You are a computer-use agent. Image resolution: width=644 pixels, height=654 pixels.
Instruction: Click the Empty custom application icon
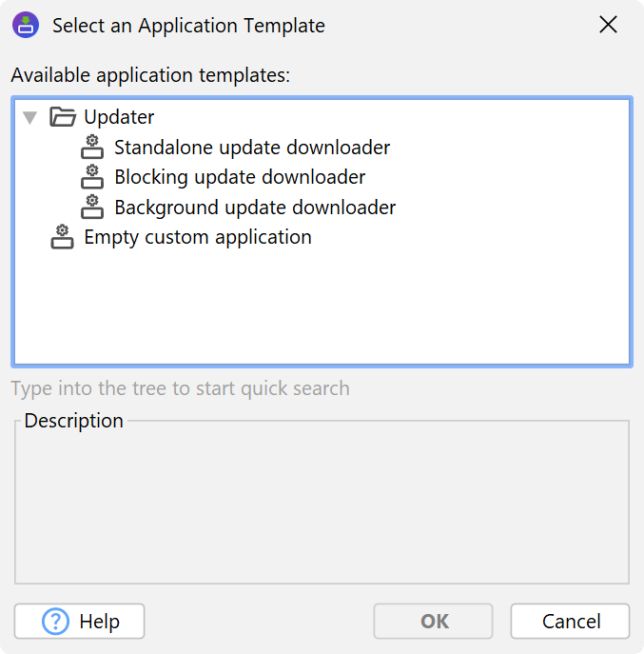coord(63,236)
